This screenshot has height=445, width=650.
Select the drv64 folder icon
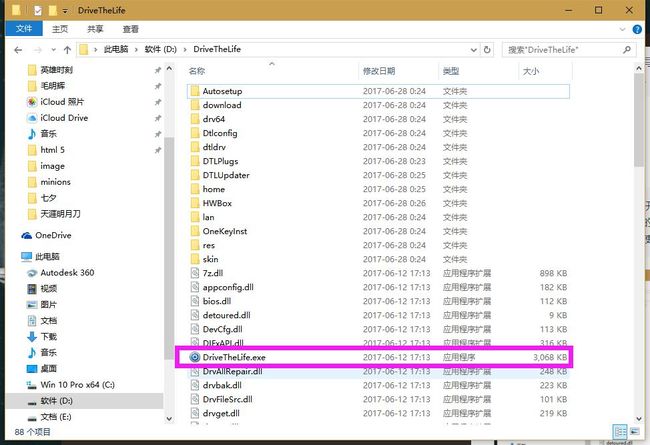195,119
